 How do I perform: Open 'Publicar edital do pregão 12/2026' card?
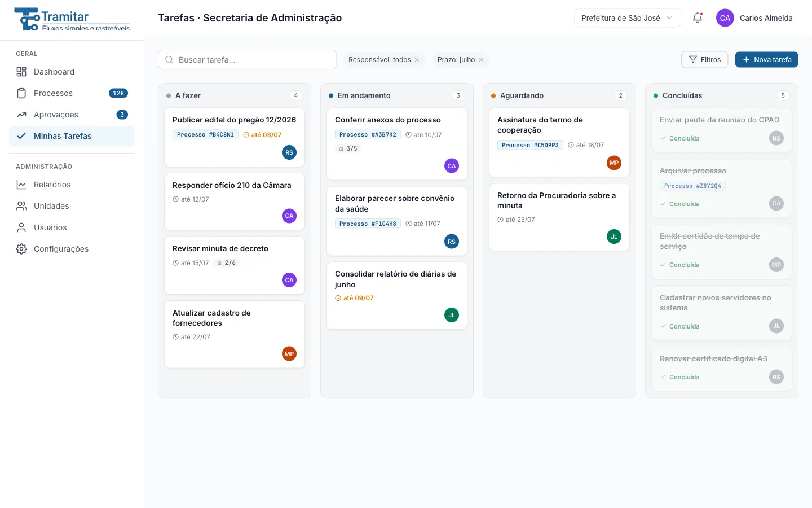235,138
